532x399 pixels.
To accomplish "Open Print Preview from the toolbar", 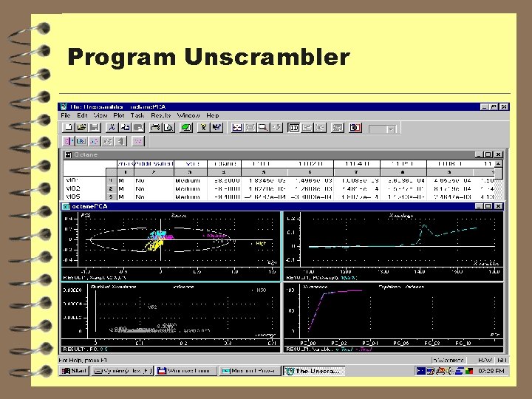I will (x=168, y=128).
